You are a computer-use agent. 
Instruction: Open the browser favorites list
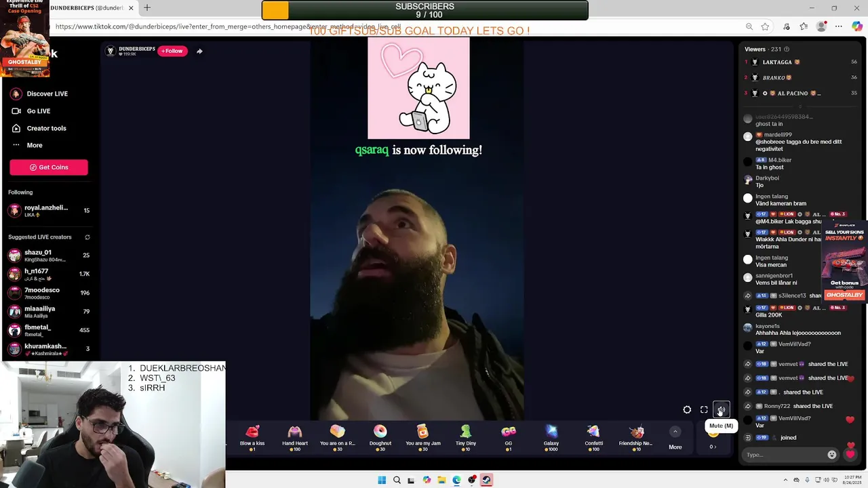[804, 26]
